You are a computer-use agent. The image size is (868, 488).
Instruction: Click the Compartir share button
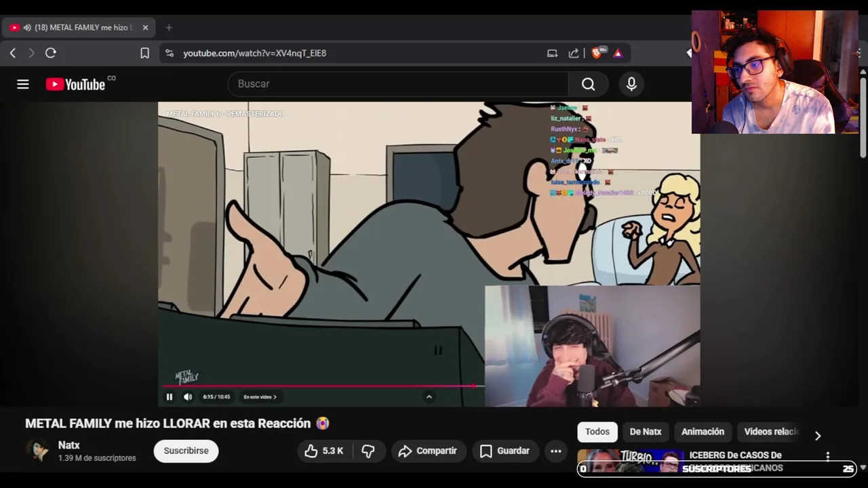(x=427, y=451)
